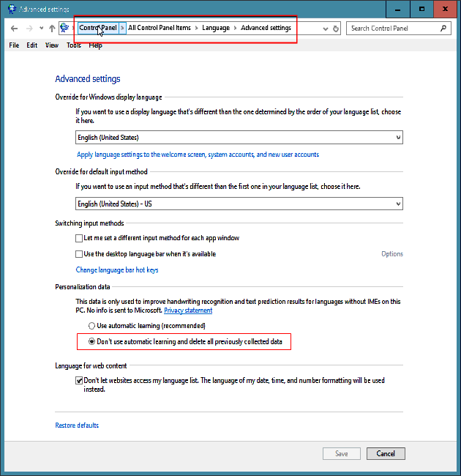The width and height of the screenshot is (461, 476).
Task: Click Advanced settings breadcrumb
Action: pos(266,28)
